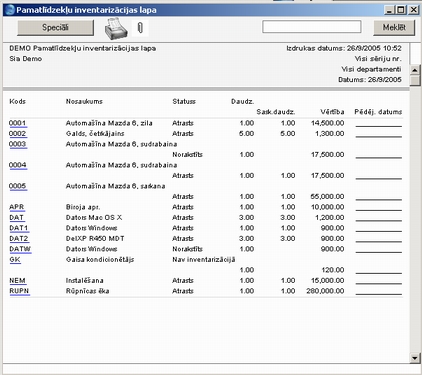
Task: Click the Kods column header
Action: click(17, 101)
